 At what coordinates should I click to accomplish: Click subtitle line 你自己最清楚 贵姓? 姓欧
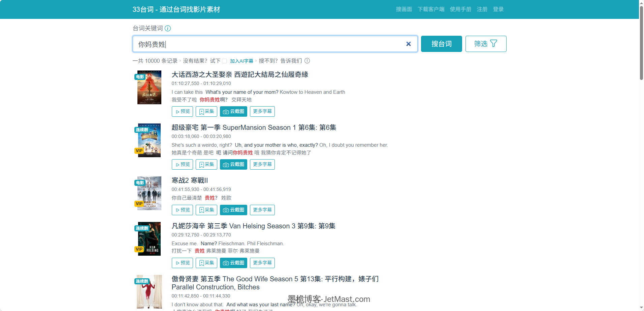click(x=201, y=198)
